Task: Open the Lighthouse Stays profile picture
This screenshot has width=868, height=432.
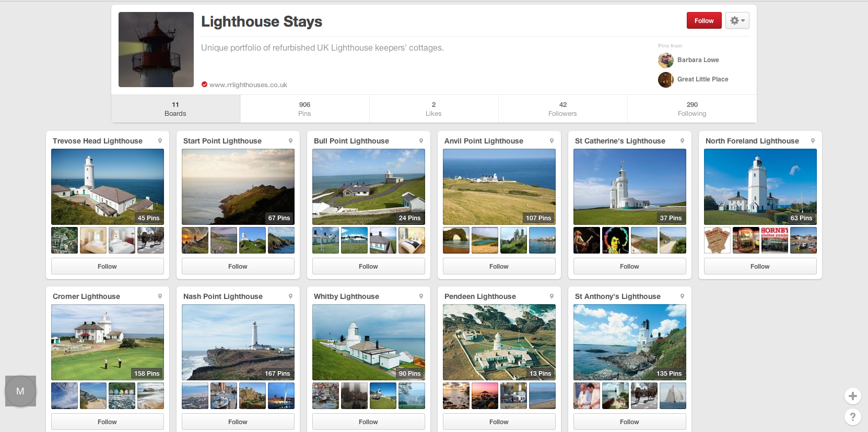Action: (x=156, y=50)
